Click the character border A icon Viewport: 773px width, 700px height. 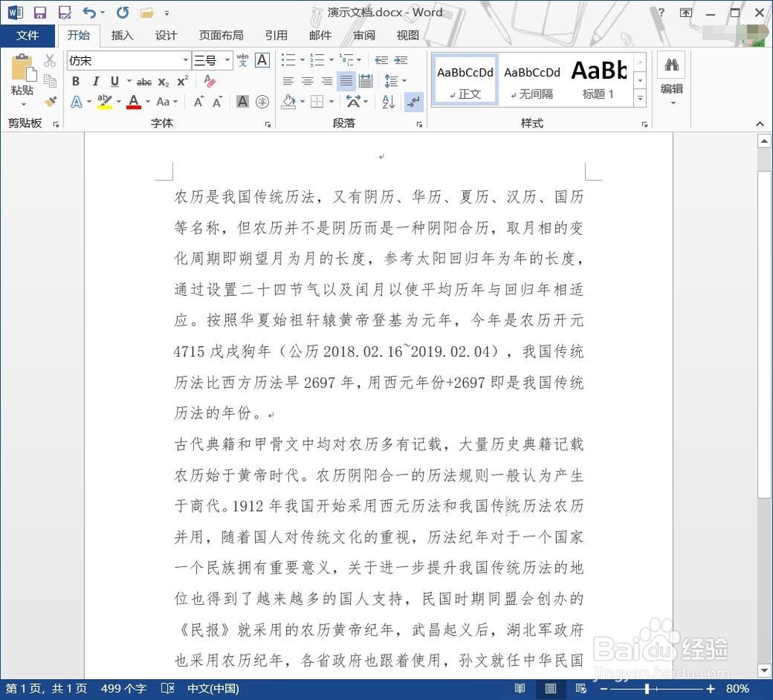262,60
